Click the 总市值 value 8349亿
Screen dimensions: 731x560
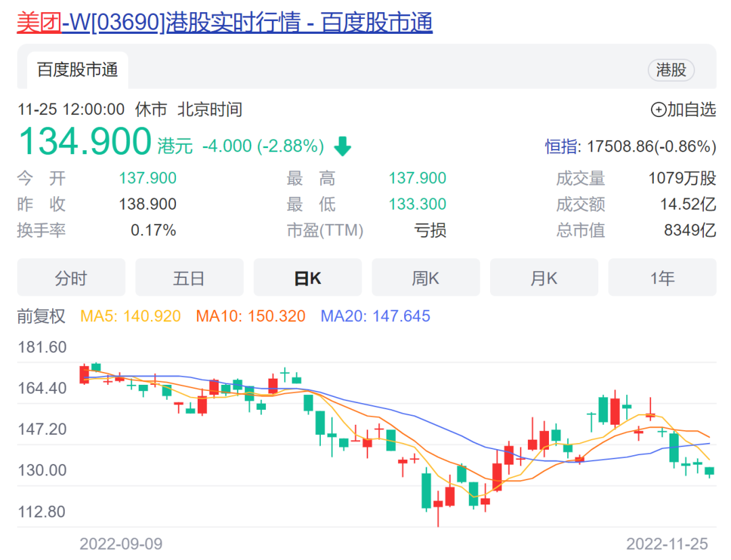pos(690,230)
